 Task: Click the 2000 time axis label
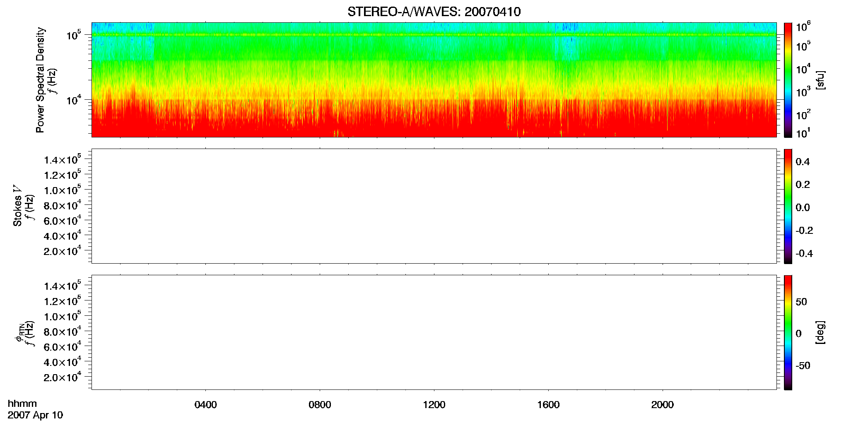[663, 405]
